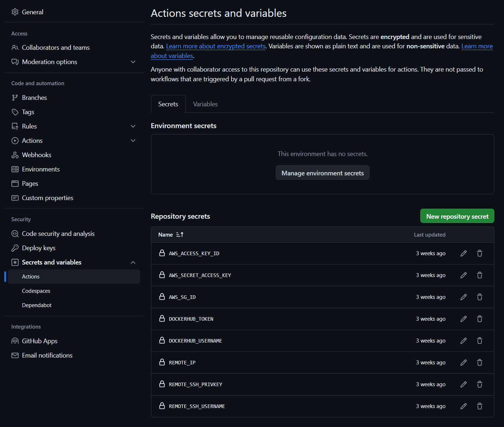The width and height of the screenshot is (504, 427).
Task: Sort secrets using the Name sort arrow
Action: (x=180, y=235)
